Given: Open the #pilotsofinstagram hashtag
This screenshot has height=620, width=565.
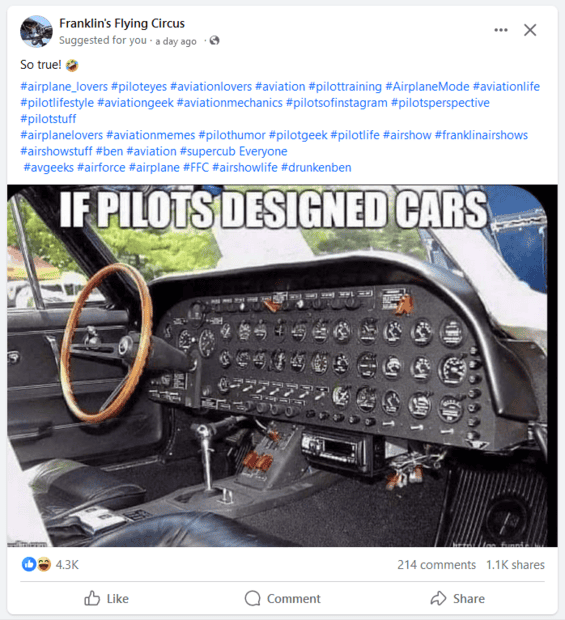Looking at the screenshot, I should point(337,103).
